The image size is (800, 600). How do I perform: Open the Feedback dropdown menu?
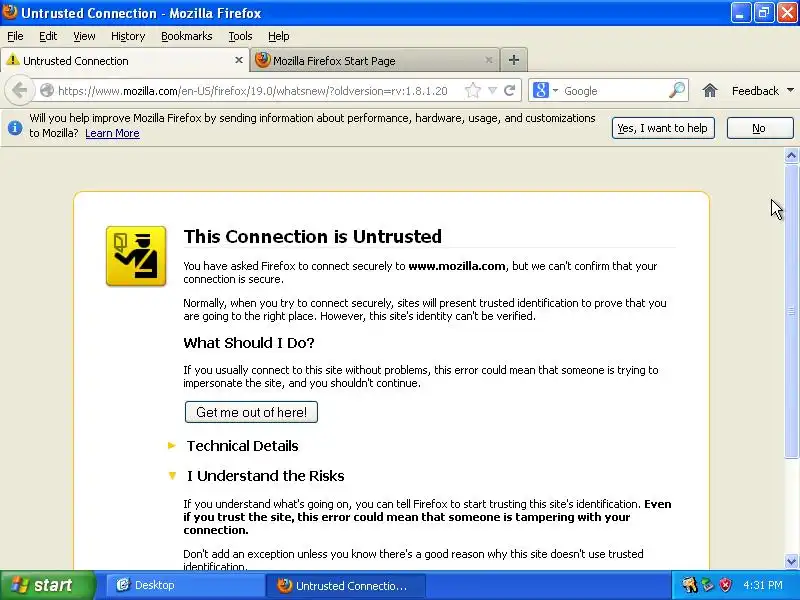[x=762, y=91]
